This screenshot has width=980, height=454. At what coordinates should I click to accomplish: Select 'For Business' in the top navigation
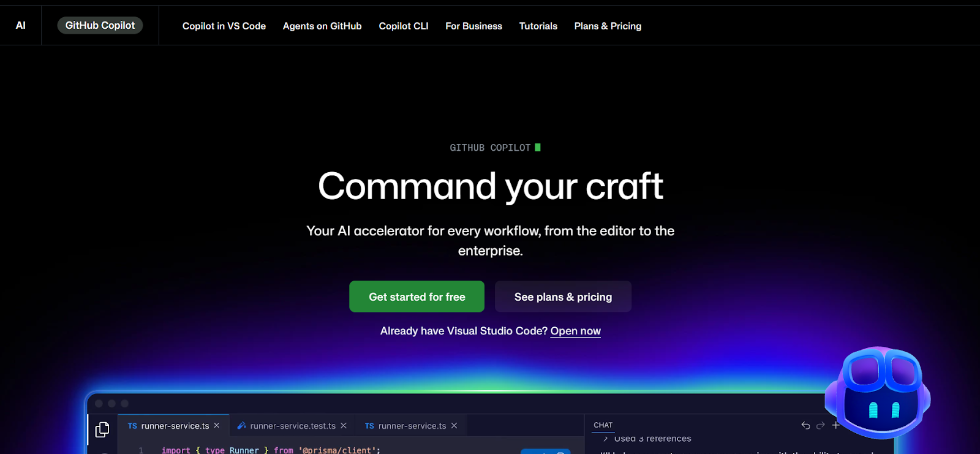[x=474, y=26]
